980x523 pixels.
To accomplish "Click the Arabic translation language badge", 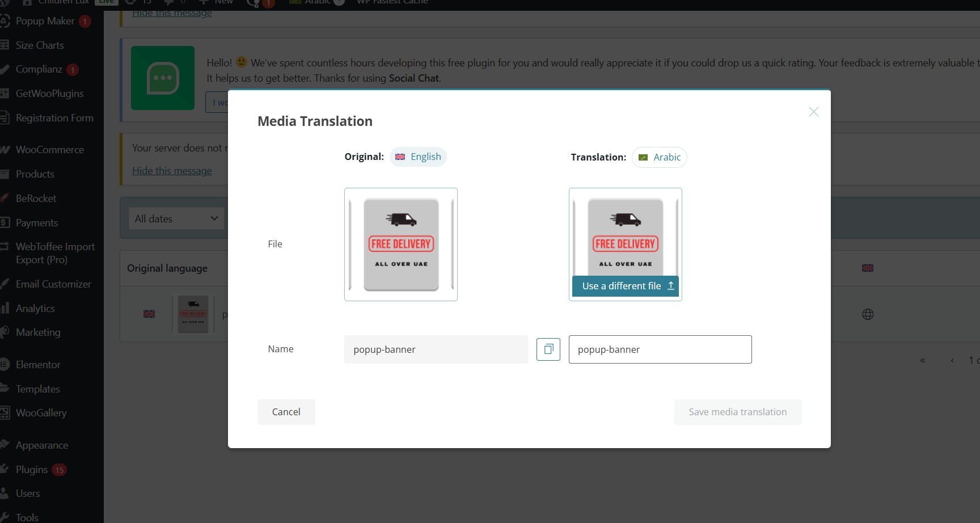I will [659, 157].
